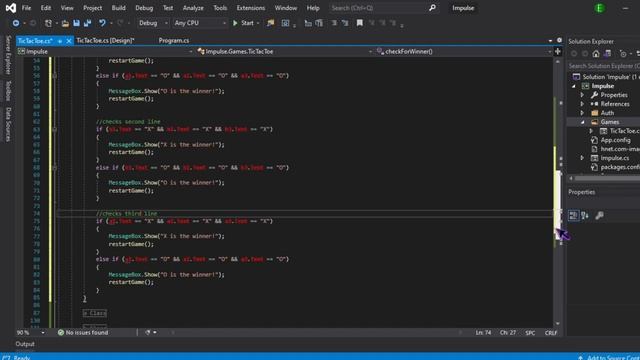The image size is (640, 360).
Task: Click Switch Views icon in Solution Explorer
Action: (607, 54)
